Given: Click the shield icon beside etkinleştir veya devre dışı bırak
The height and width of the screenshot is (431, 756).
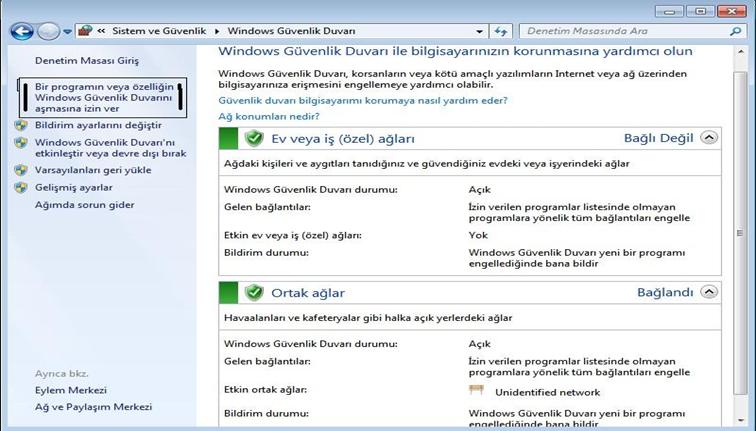Looking at the screenshot, I should [21, 143].
